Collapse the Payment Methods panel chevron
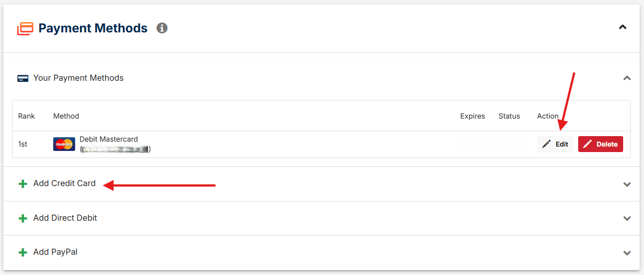This screenshot has width=644, height=275. tap(623, 27)
